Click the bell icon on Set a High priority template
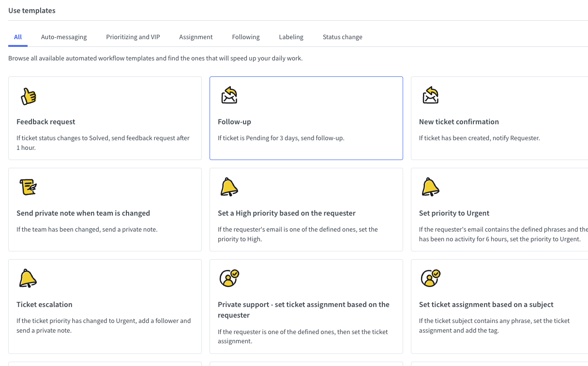 (x=229, y=187)
